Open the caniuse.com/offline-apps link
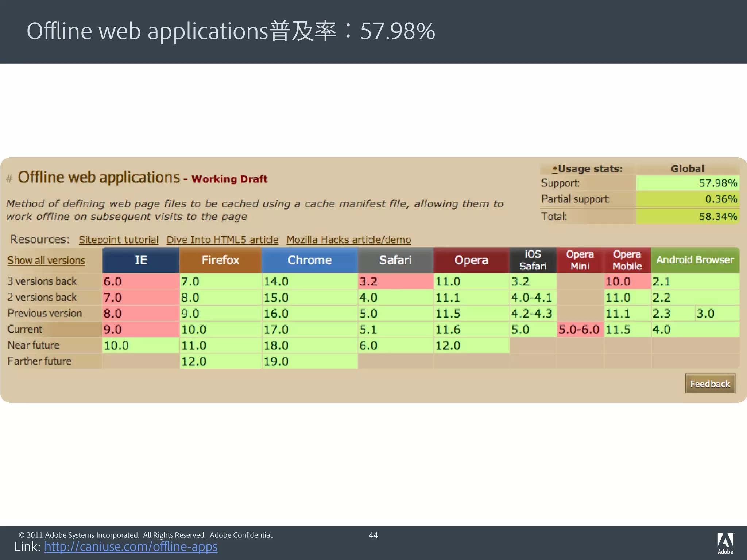Image resolution: width=747 pixels, height=560 pixels. [x=131, y=546]
